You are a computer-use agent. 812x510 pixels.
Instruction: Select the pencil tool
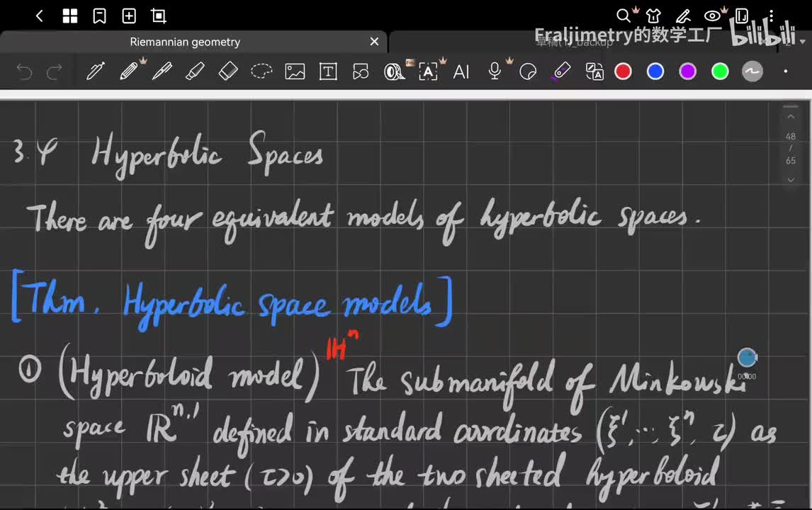coord(128,72)
